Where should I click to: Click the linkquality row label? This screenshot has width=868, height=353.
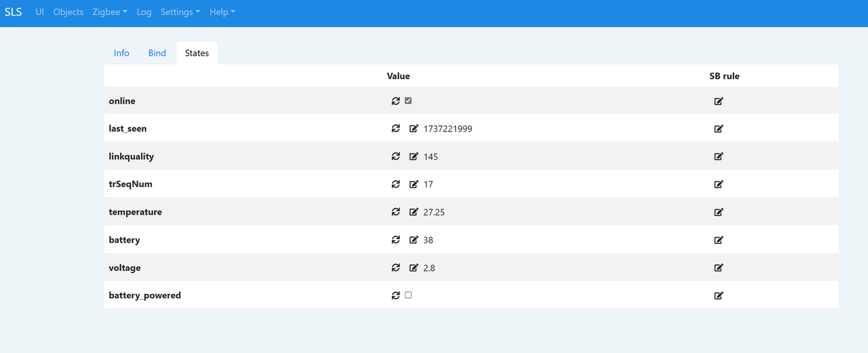point(132,157)
